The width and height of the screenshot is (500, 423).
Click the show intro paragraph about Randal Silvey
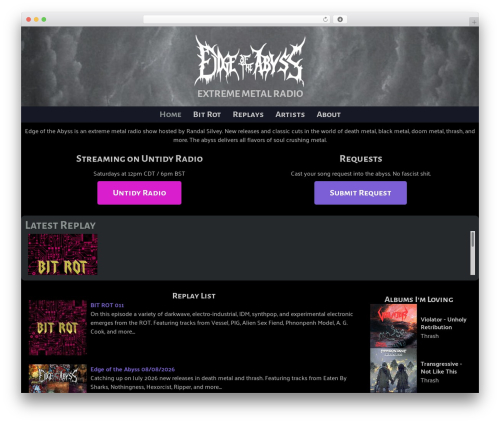(x=250, y=136)
